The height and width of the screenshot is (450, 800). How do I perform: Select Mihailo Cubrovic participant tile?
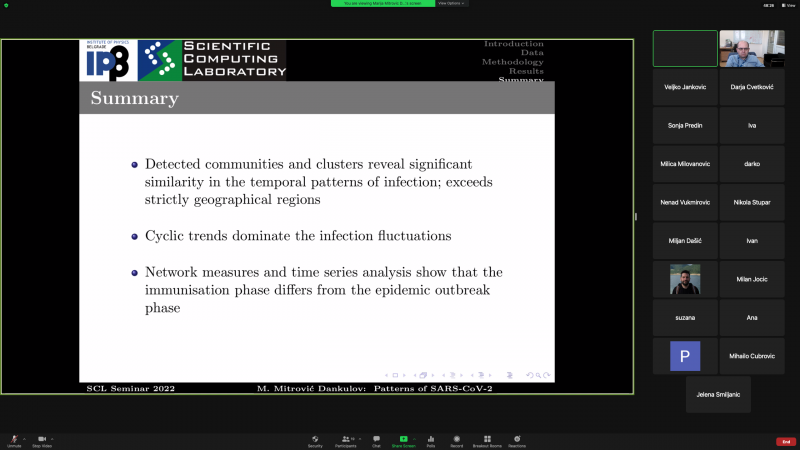pos(752,356)
